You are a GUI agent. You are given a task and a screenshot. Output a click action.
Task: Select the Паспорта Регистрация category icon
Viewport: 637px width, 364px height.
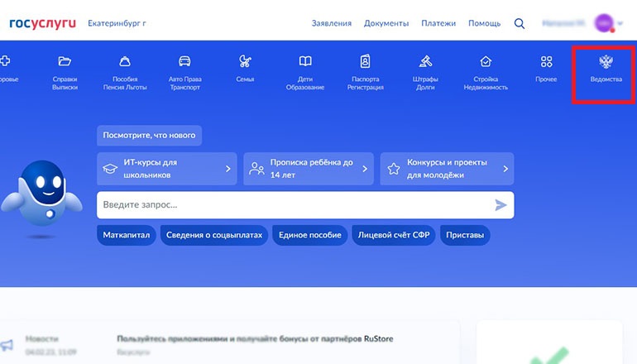[x=365, y=62]
